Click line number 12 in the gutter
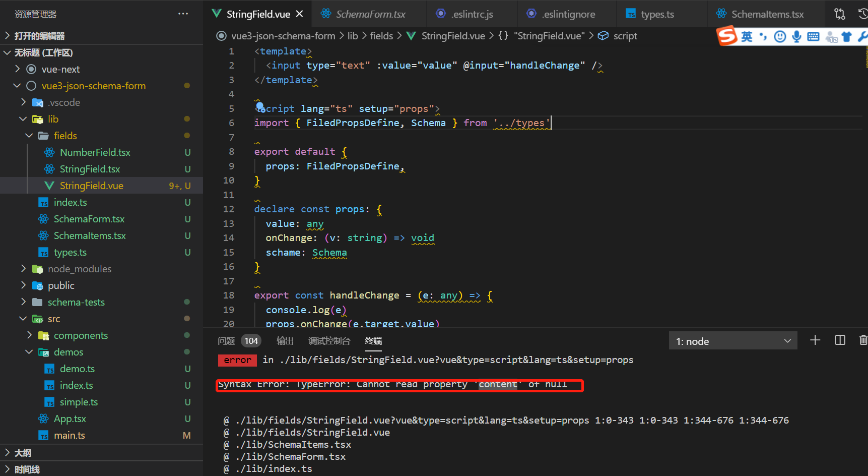Viewport: 868px width, 476px height. tap(229, 209)
